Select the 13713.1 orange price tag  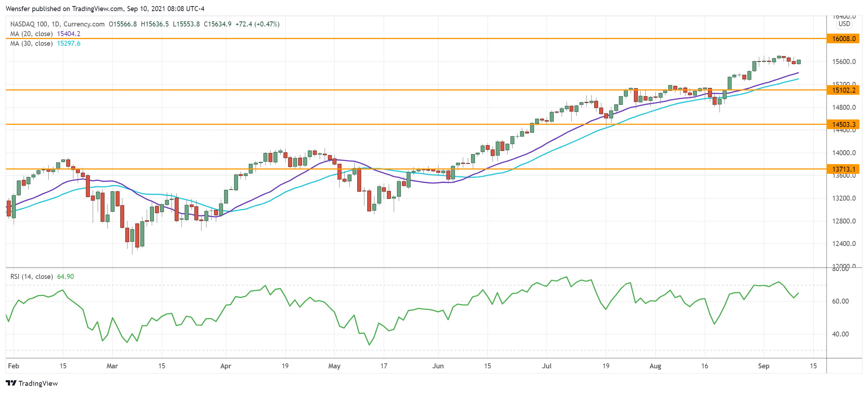click(843, 169)
